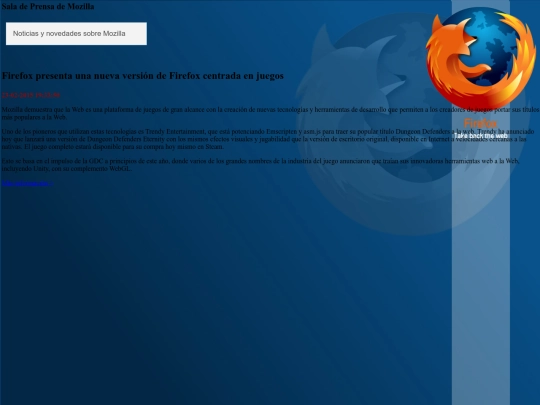Click the 'Sala de Prensa de Mozilla' title
This screenshot has height=405, width=540.
pos(48,6)
